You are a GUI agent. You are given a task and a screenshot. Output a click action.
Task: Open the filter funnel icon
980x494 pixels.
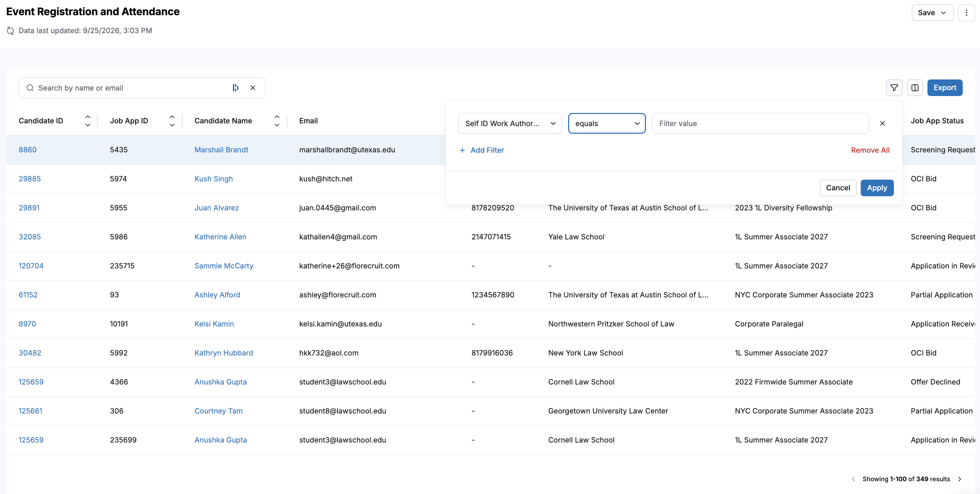[894, 88]
